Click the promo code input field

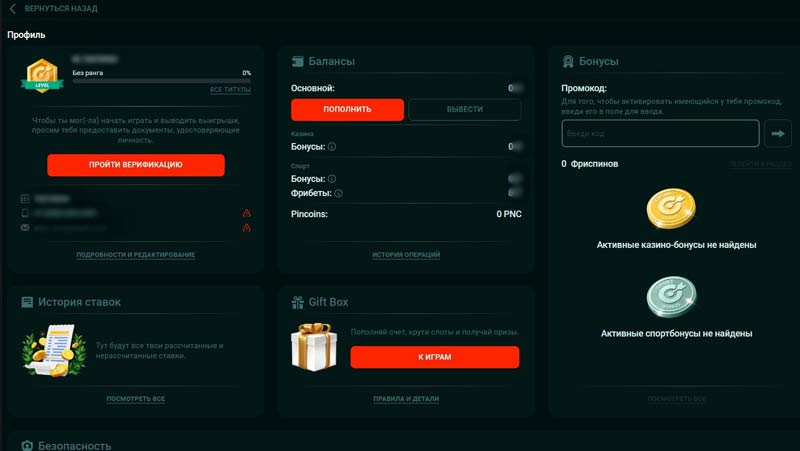pyautogui.click(x=660, y=133)
